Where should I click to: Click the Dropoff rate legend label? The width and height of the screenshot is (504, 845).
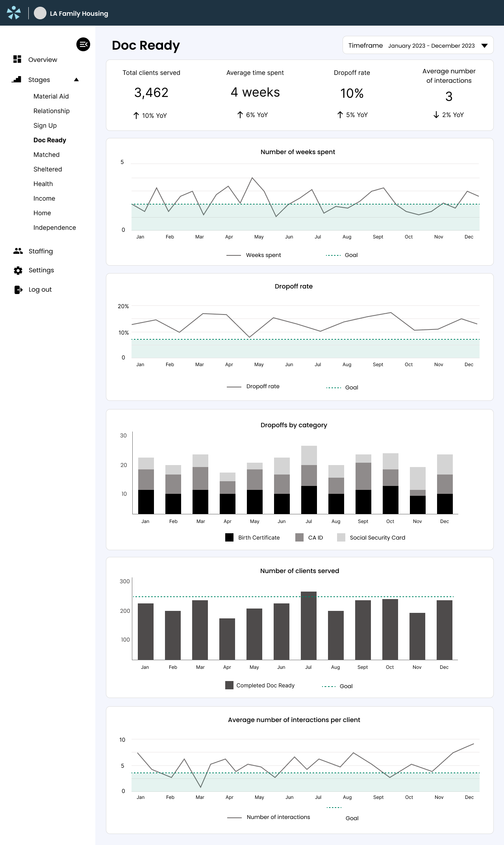(263, 386)
